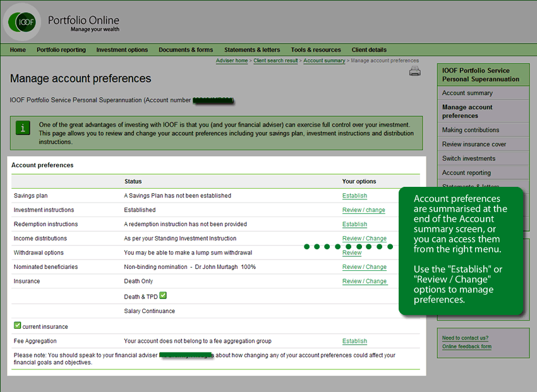Open the Investment options menu
The image size is (537, 392).
[123, 50]
